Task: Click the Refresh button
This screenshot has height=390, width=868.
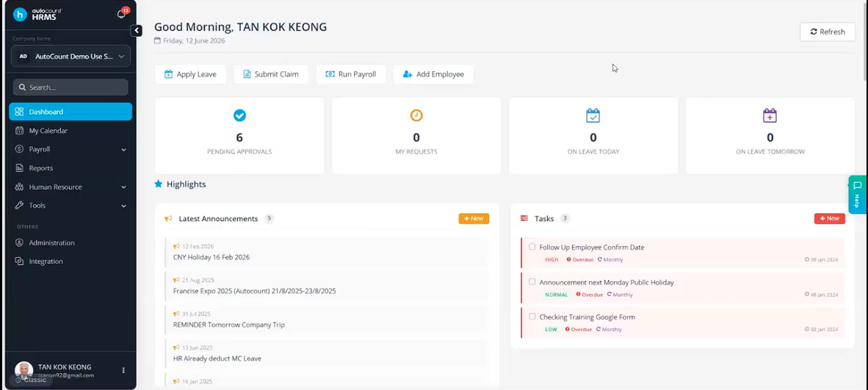Action: pos(828,32)
